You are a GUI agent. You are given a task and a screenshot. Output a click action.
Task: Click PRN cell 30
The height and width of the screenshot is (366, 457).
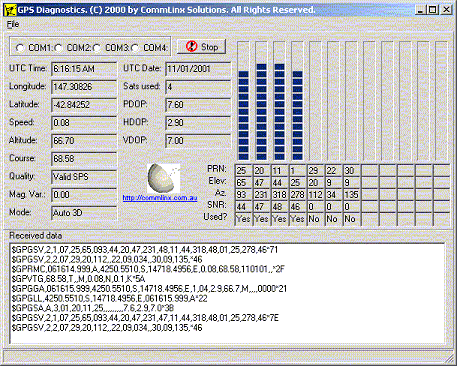(x=352, y=171)
